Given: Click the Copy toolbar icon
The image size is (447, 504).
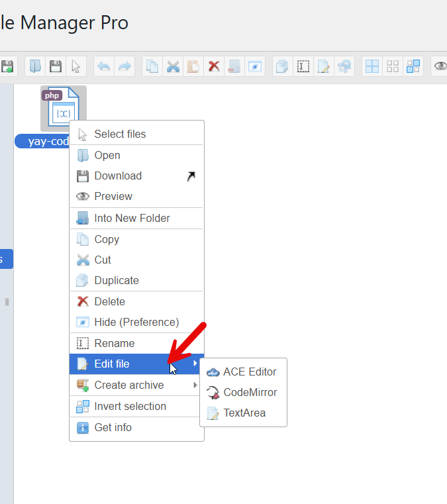Looking at the screenshot, I should (x=152, y=66).
